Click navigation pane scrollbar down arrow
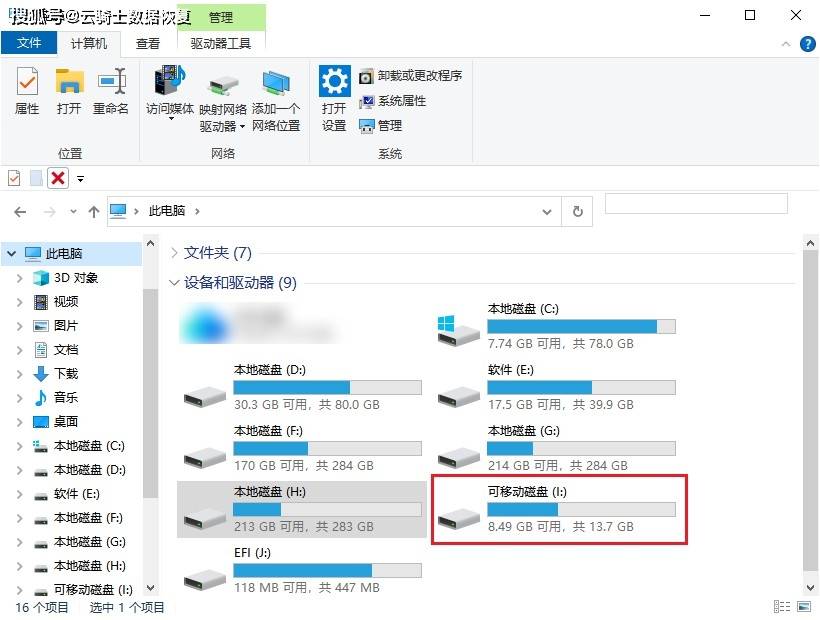The image size is (820, 620). 151,588
